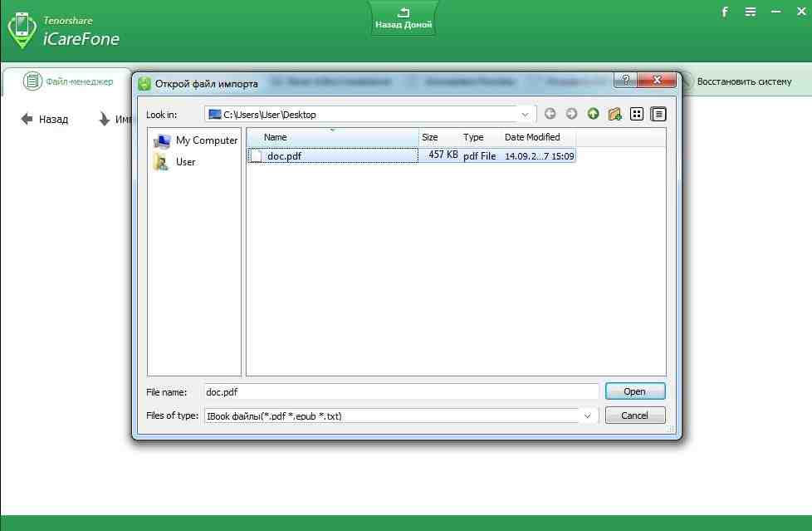812x531 pixels.
Task: Open the Восстановить систему tab
Action: [x=744, y=81]
